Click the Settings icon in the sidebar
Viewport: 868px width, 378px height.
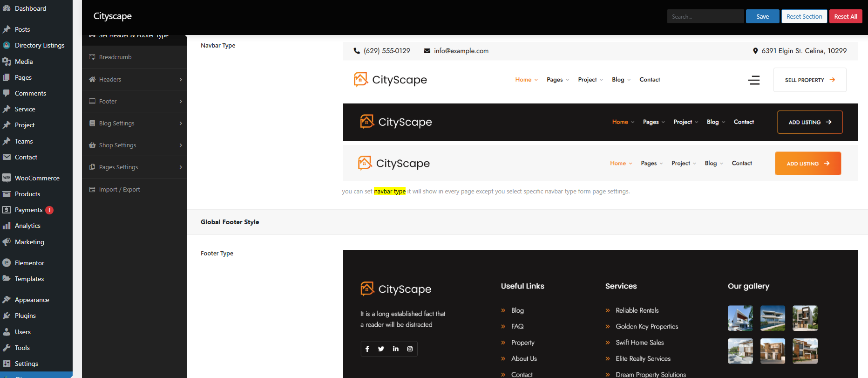tap(7, 364)
